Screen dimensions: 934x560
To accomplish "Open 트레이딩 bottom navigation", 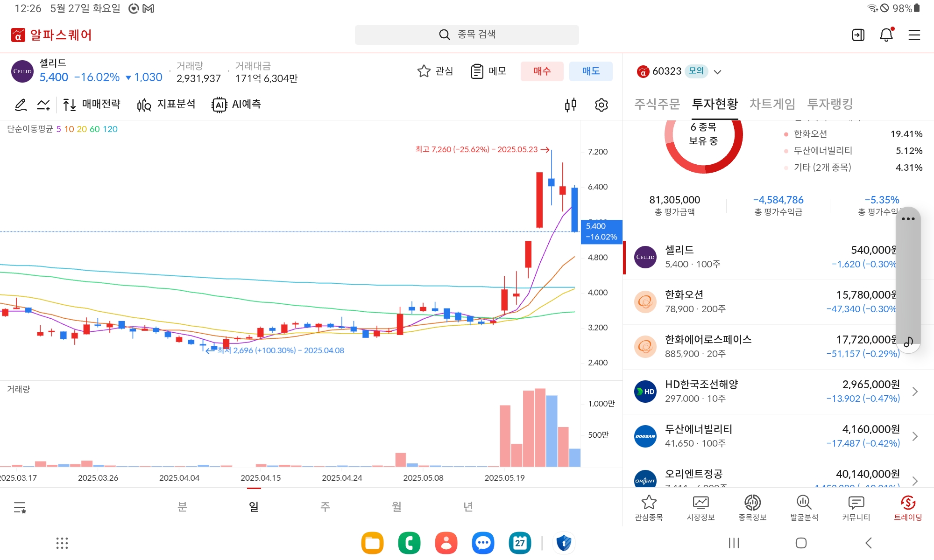I will [x=908, y=508].
